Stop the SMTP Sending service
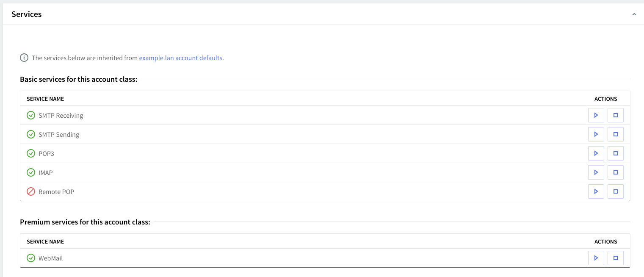Image resolution: width=644 pixels, height=277 pixels. pos(615,134)
